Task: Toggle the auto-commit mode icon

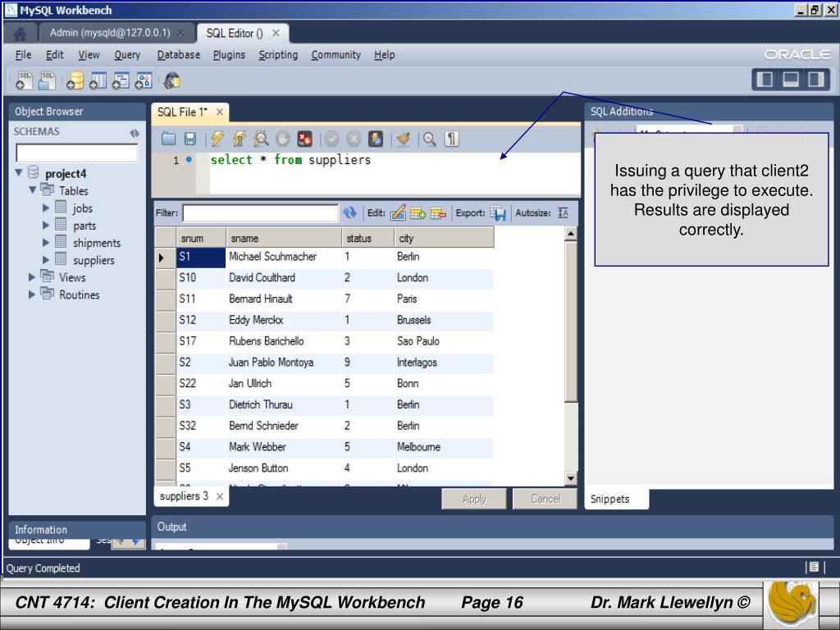Action: coord(376,139)
